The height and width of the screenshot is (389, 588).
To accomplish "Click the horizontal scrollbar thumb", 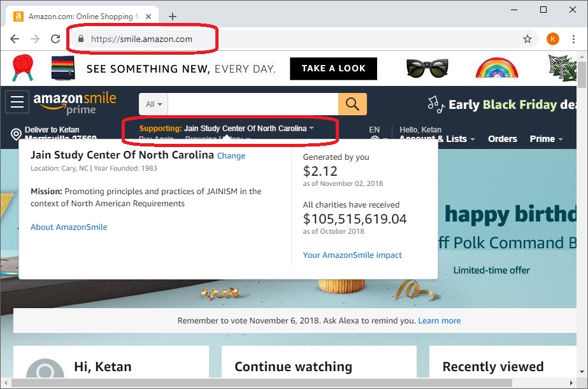I will pyautogui.click(x=261, y=383).
